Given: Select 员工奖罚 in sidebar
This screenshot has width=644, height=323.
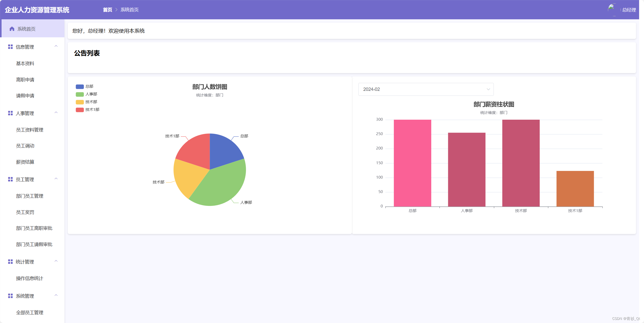Looking at the screenshot, I should 25,212.
